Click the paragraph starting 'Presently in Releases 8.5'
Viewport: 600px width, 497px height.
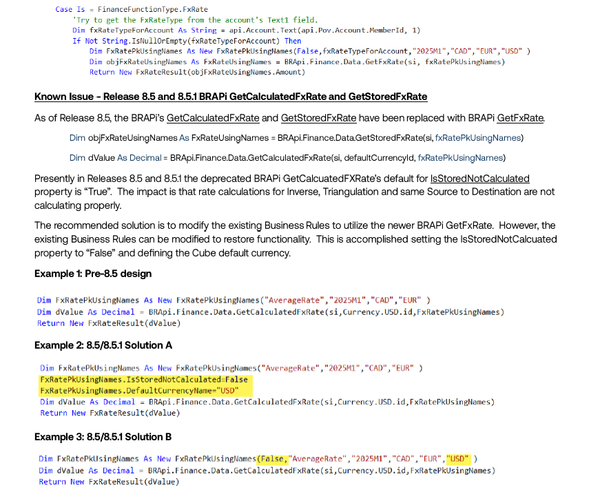[295, 192]
